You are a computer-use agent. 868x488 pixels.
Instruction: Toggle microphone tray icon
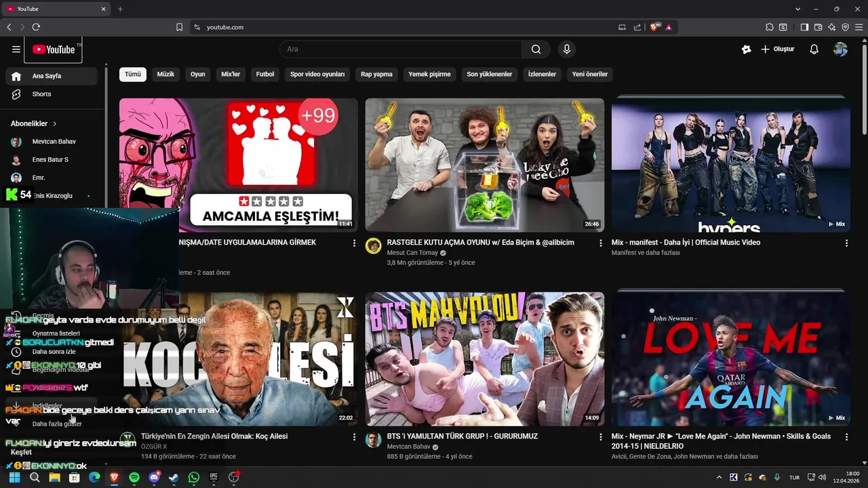777,478
